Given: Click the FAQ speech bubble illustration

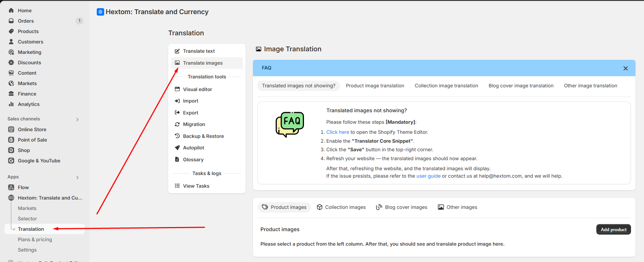Looking at the screenshot, I should (290, 124).
